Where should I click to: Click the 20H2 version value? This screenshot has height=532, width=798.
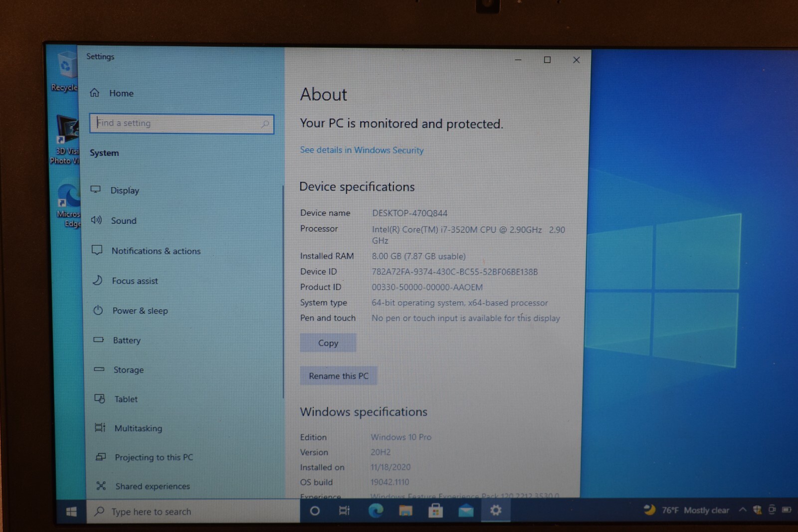381,452
